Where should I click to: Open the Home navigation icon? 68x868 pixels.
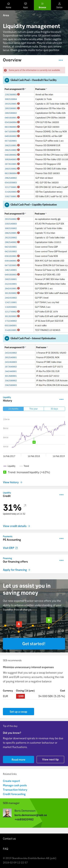[x=8, y=3]
